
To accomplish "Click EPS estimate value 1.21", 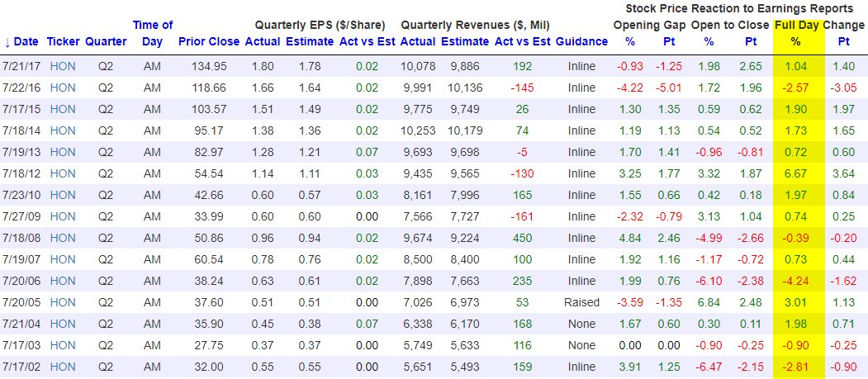I will pos(310,152).
